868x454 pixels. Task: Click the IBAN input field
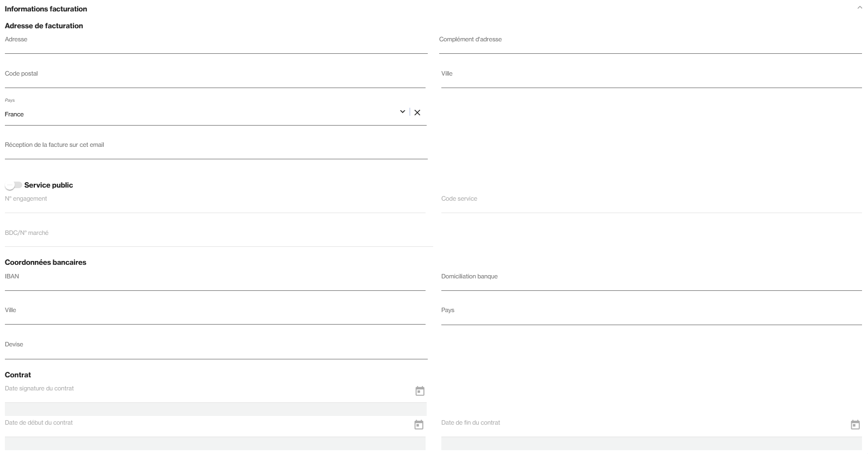[215, 284]
